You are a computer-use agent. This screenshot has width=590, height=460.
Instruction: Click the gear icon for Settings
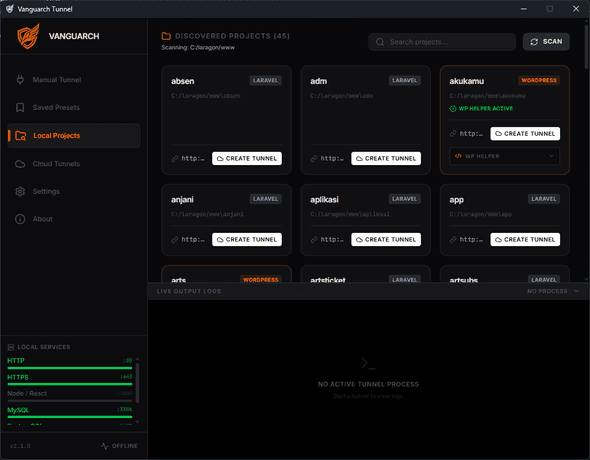pos(20,191)
